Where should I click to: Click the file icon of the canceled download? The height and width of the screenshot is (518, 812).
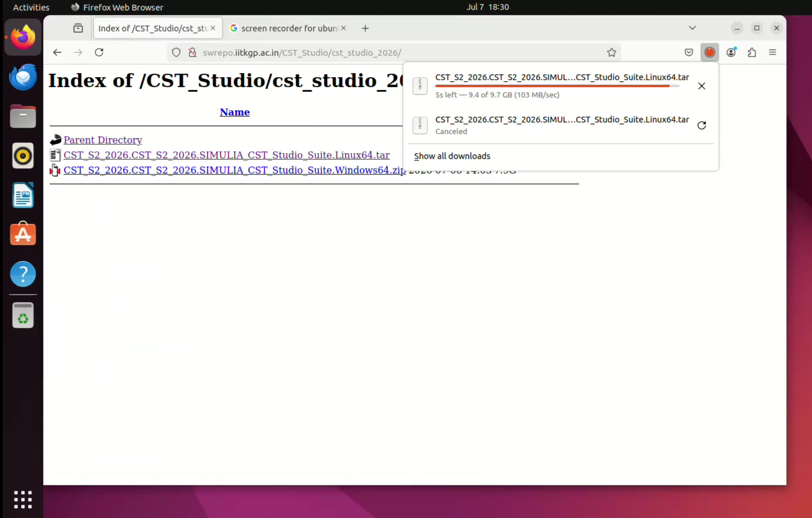pyautogui.click(x=420, y=125)
